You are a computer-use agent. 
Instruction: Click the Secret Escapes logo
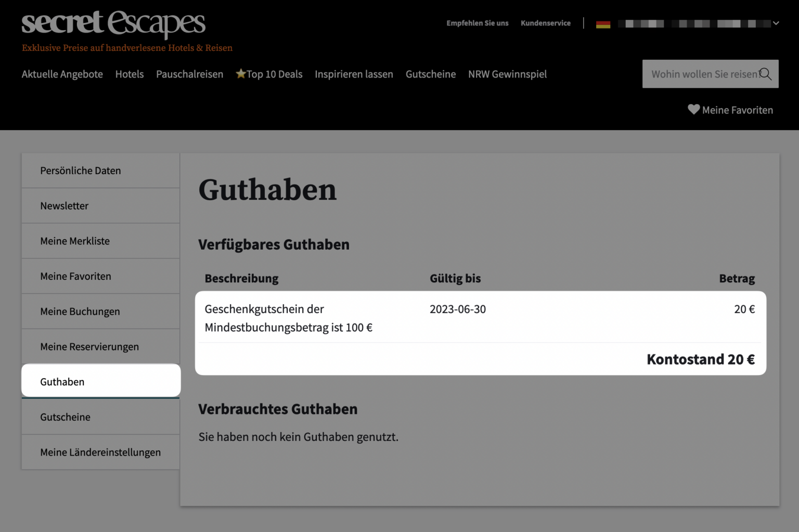[112, 23]
